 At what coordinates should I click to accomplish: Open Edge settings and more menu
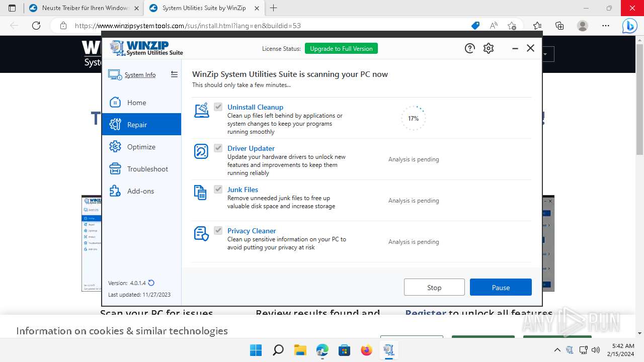606,26
